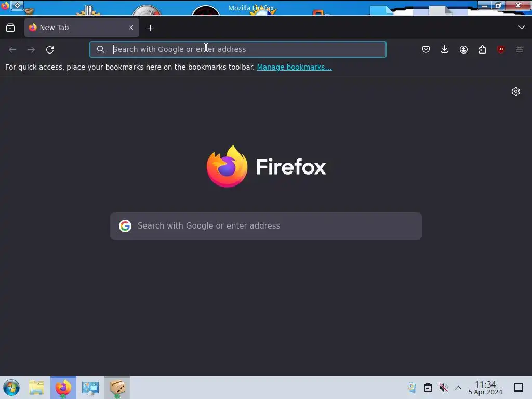The image size is (532, 399).
Task: Go forward one page
Action: [31, 49]
